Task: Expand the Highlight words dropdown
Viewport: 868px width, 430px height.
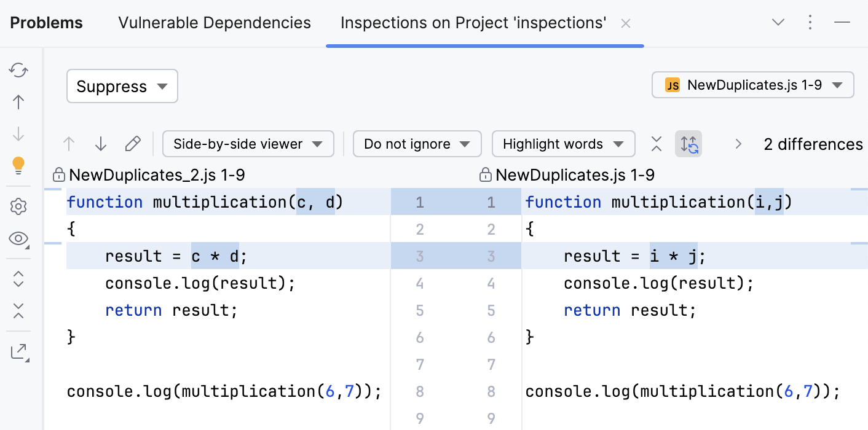Action: click(562, 144)
